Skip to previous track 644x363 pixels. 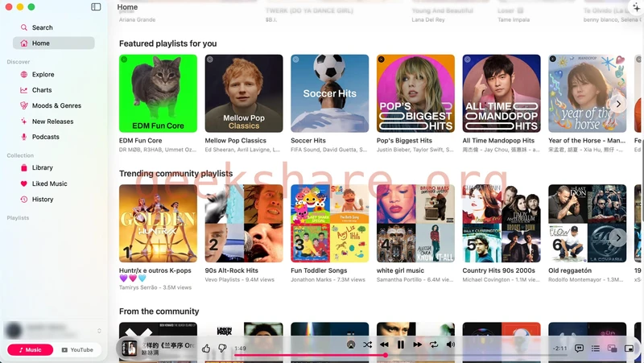click(x=384, y=345)
